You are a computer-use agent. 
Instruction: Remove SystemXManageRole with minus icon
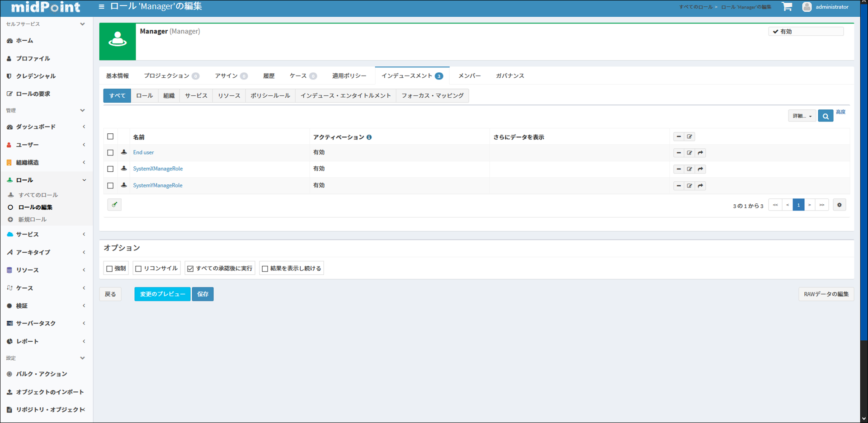pos(679,169)
